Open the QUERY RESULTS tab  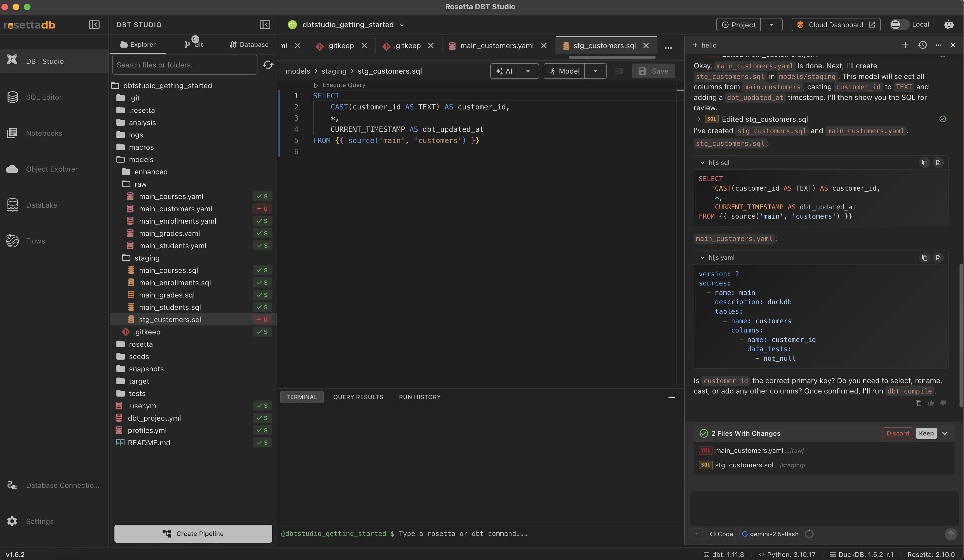tap(358, 397)
